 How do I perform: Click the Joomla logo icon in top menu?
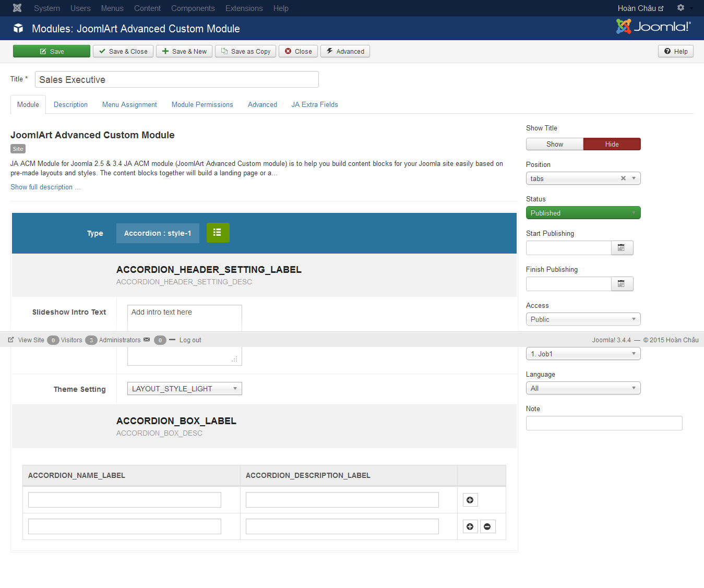tap(17, 8)
